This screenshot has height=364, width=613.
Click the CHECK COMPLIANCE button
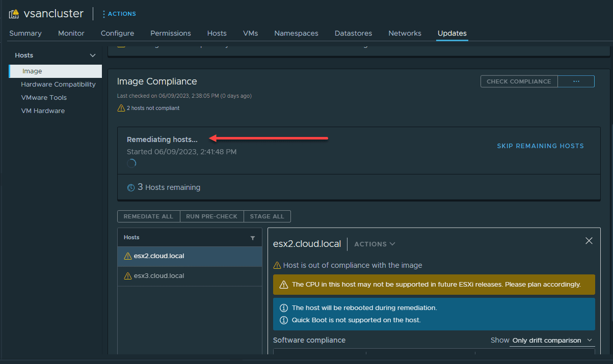click(519, 81)
